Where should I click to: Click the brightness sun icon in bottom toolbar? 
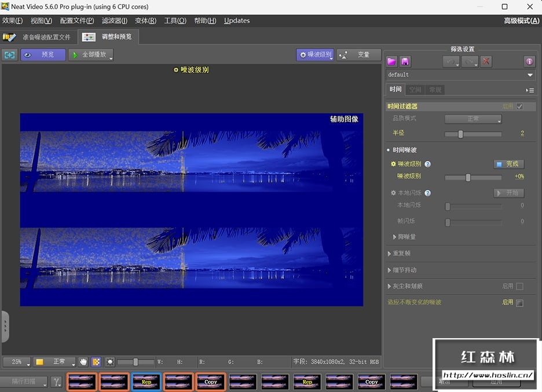(x=109, y=362)
